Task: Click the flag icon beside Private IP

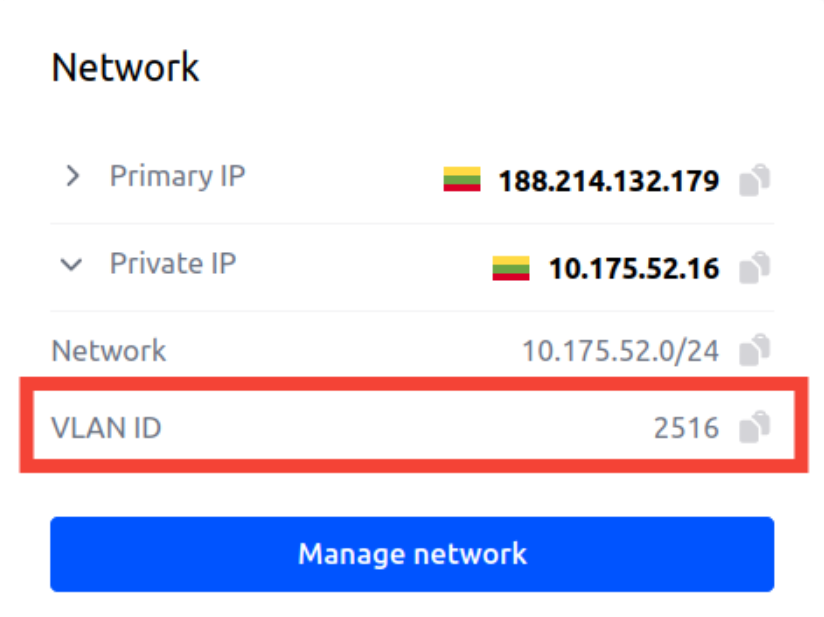Action: [x=511, y=268]
